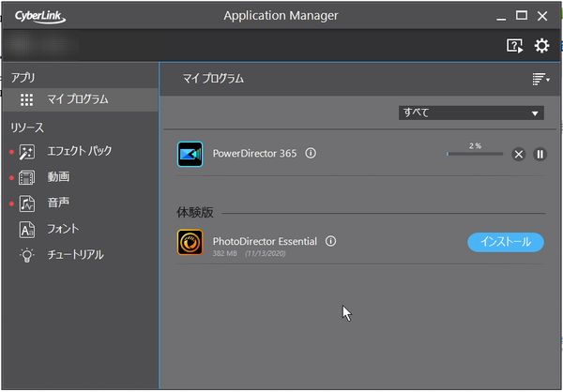563x392 pixels.
Task: Show info for PowerDirector 365
Action: (x=311, y=153)
